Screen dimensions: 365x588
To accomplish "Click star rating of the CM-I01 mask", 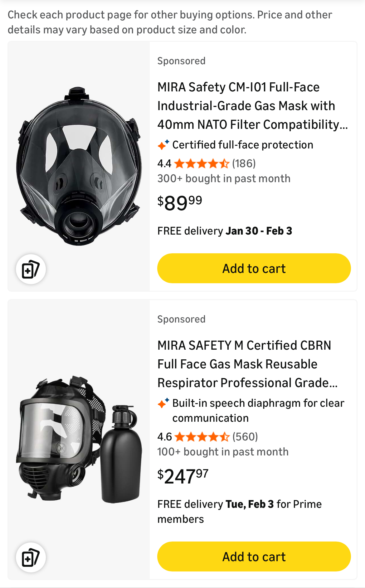I will click(202, 163).
